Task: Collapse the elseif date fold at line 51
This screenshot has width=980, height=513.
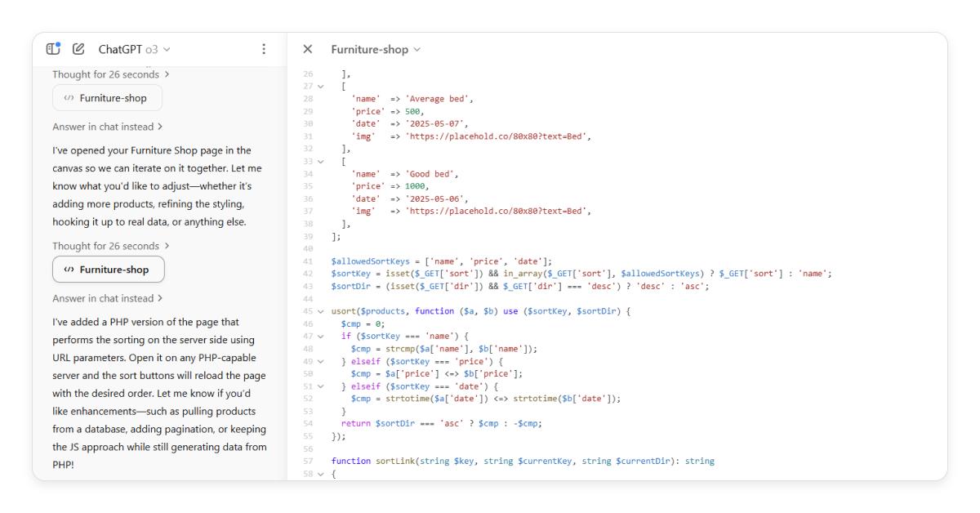Action: (x=322, y=386)
